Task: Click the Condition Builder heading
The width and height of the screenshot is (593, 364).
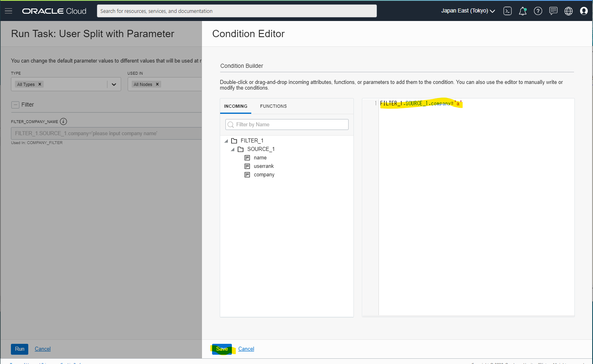Action: pyautogui.click(x=242, y=66)
